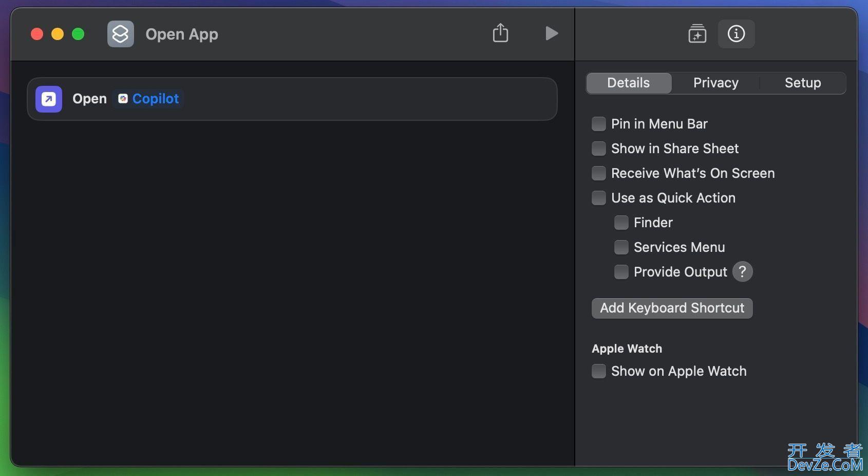Click the Open App shortcut title
Screen dimensions: 868x476
click(182, 34)
